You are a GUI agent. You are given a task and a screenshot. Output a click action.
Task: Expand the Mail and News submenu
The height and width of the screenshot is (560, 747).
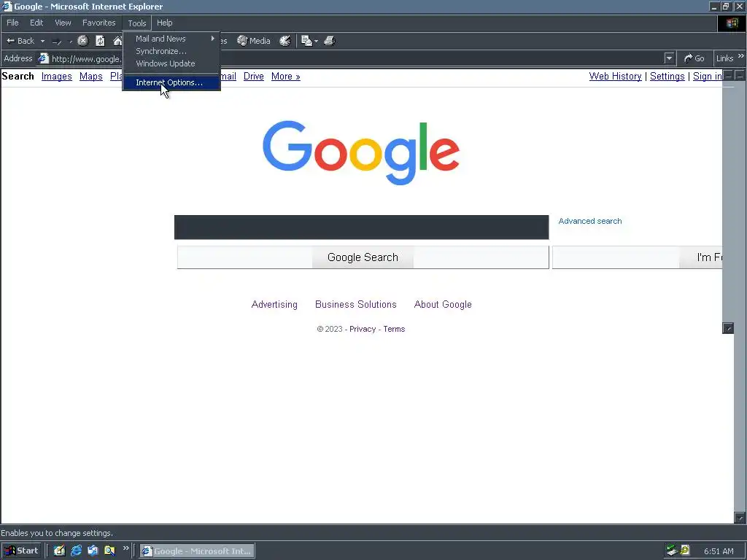pos(171,39)
